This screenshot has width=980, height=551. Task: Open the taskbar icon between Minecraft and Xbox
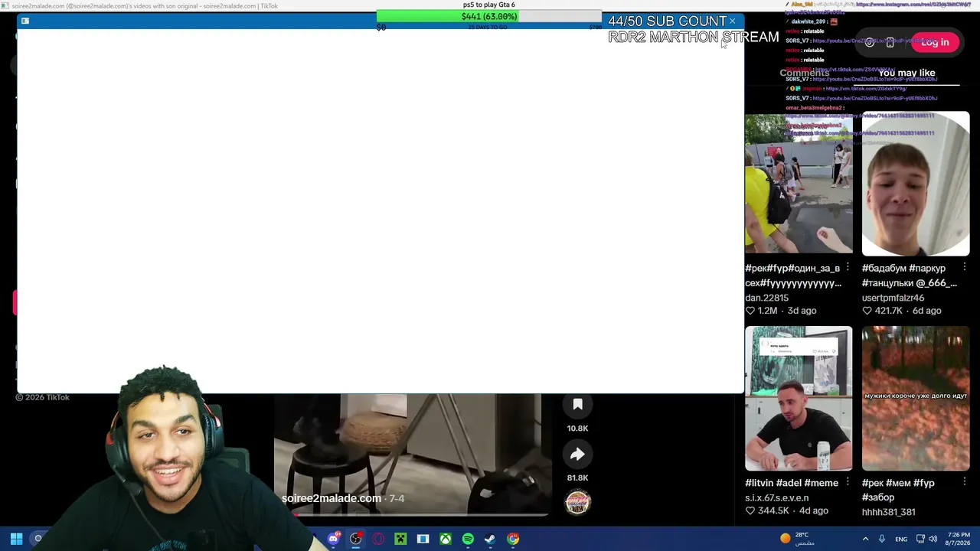click(423, 539)
